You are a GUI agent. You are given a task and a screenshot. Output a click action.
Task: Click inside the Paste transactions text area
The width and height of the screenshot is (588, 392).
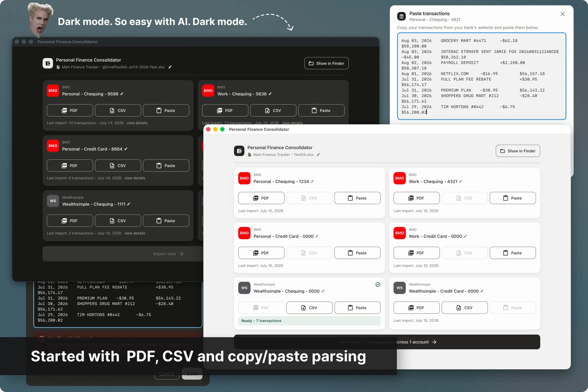(x=481, y=76)
